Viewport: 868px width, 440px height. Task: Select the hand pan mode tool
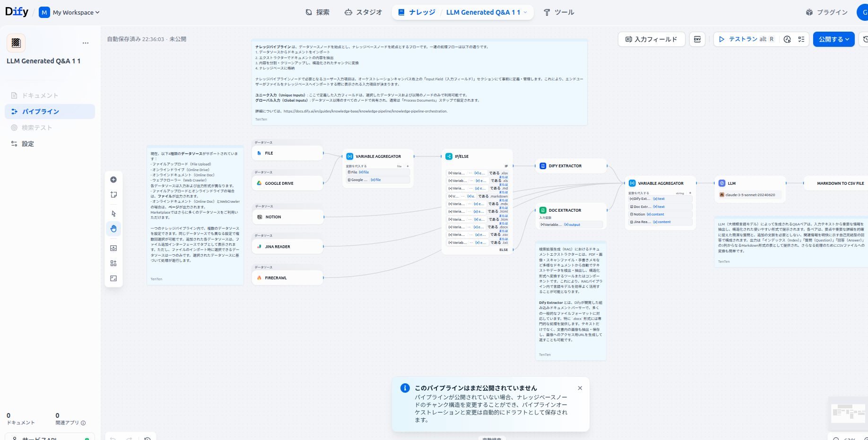click(113, 229)
